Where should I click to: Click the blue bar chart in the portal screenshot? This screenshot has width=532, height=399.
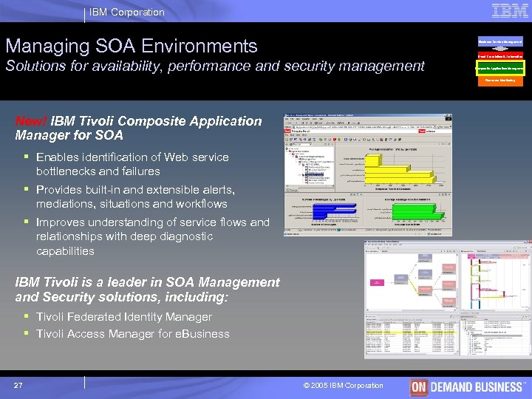335,211
